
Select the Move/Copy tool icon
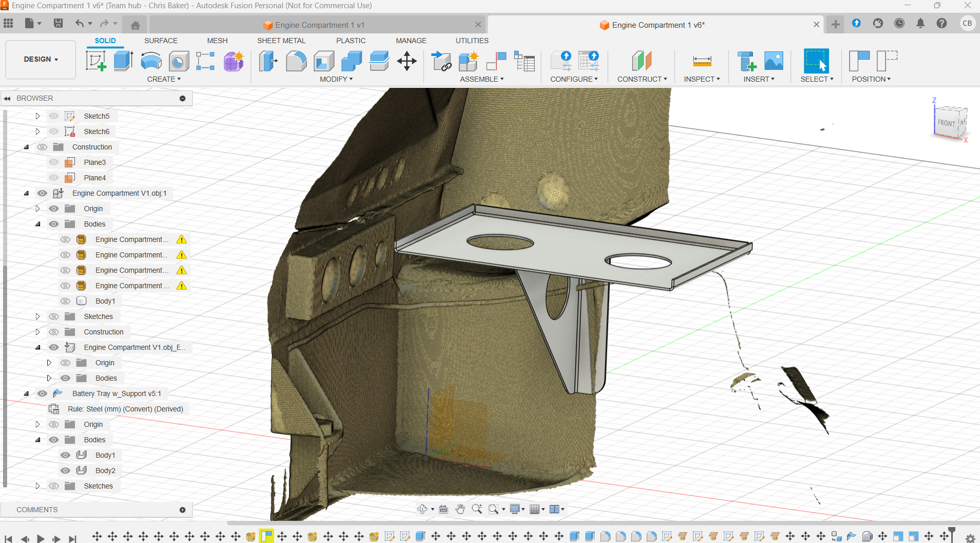(x=406, y=61)
